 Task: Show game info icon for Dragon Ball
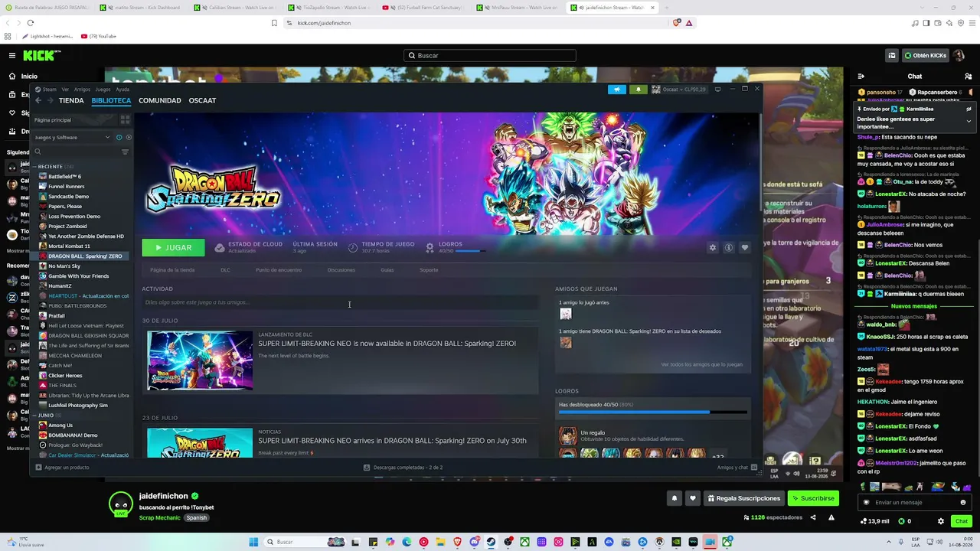[x=728, y=248]
